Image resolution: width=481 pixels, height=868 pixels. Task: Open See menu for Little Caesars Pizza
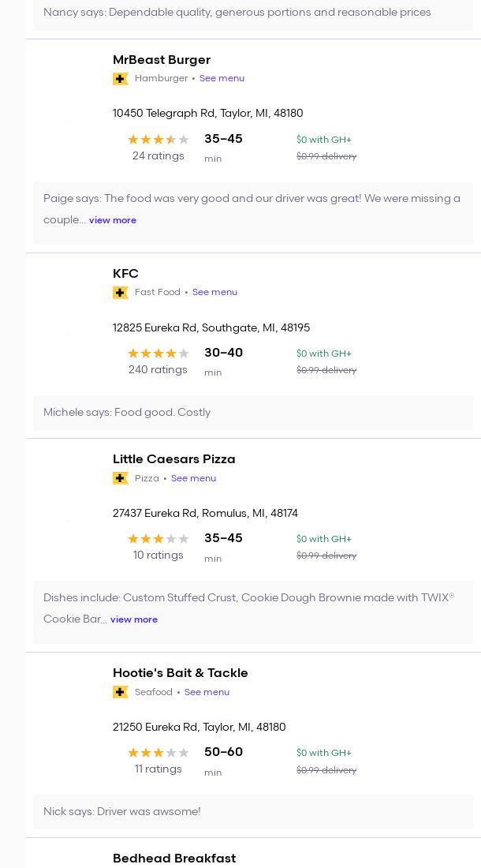click(193, 478)
